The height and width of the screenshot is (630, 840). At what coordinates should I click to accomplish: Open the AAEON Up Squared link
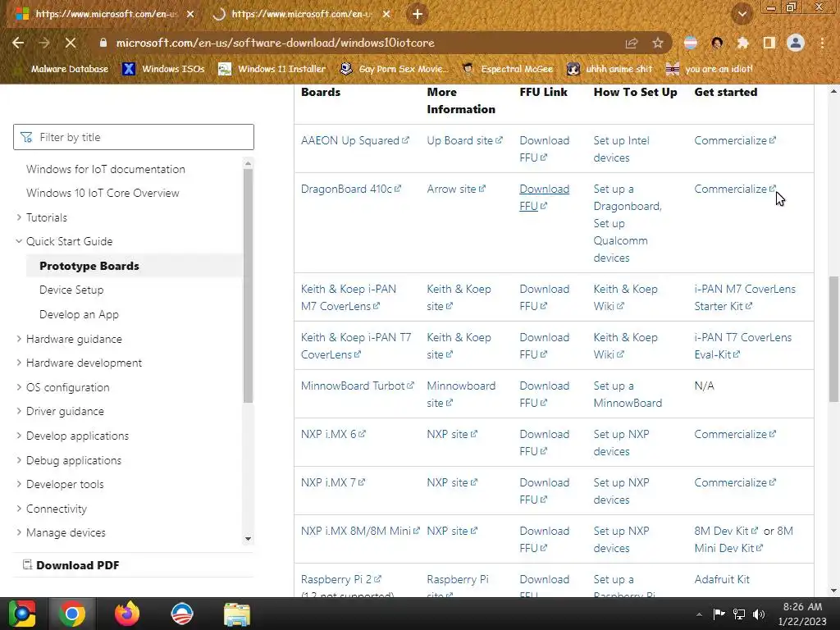pyautogui.click(x=354, y=140)
